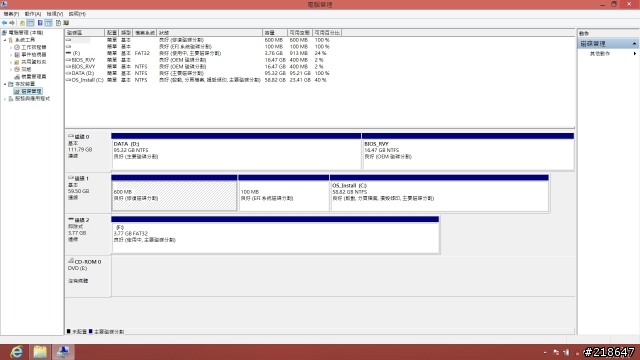Sort by the 容量 column header
This screenshot has height=360, width=640.
pos(275,33)
